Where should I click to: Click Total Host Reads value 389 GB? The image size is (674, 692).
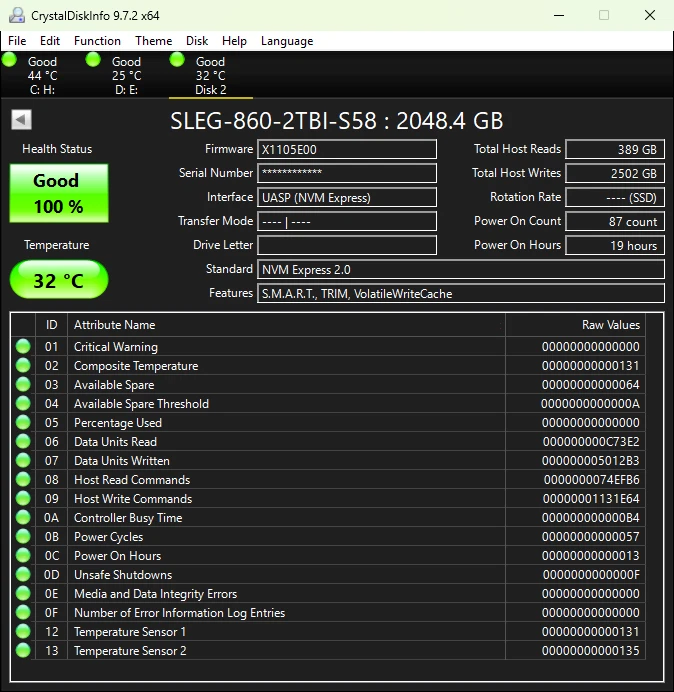click(615, 149)
